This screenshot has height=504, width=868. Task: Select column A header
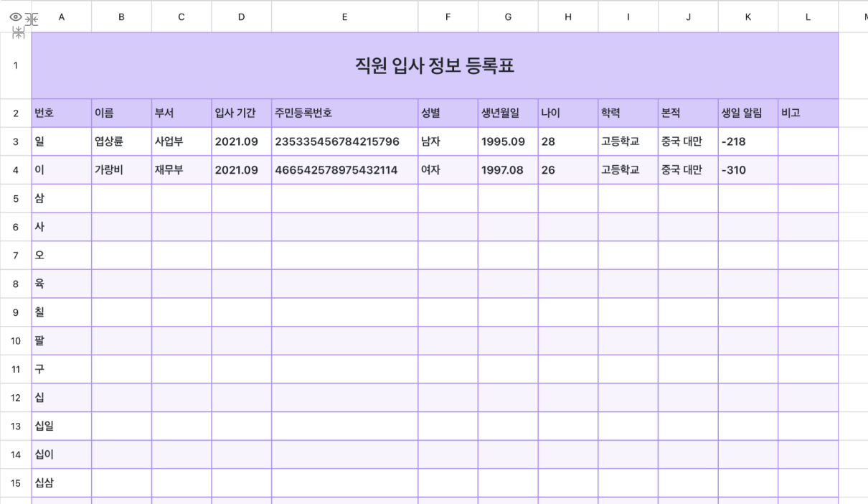click(61, 17)
